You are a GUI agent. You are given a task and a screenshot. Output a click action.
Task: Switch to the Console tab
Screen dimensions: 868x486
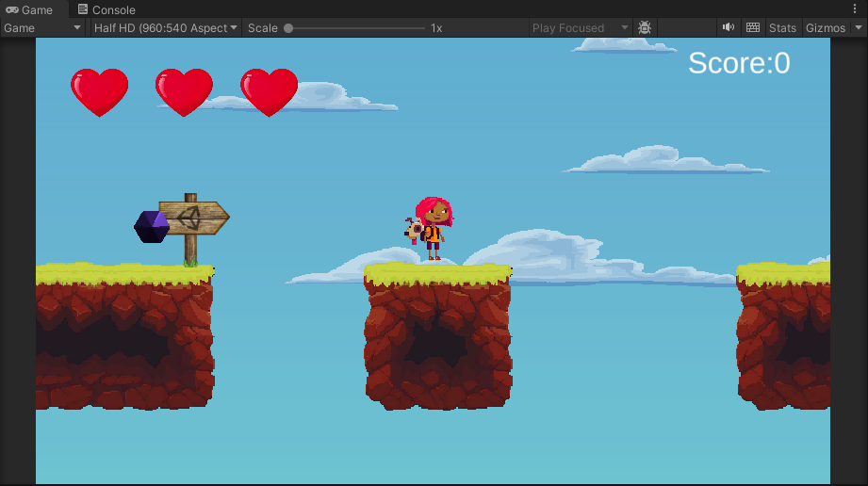coord(106,9)
